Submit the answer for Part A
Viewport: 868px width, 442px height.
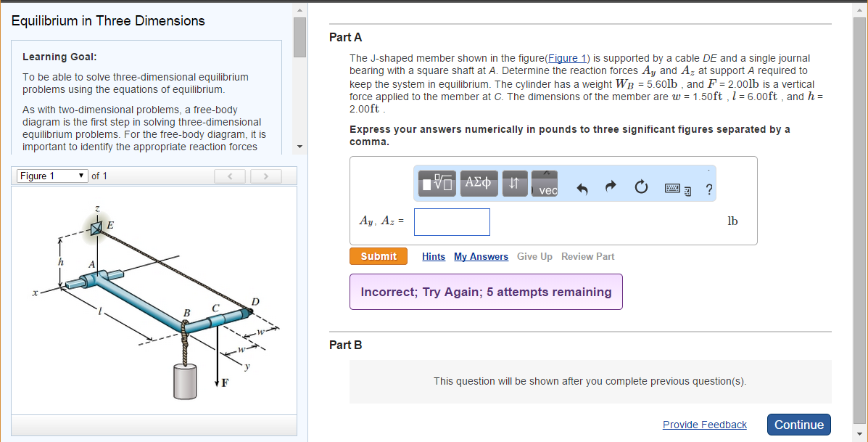(x=378, y=256)
